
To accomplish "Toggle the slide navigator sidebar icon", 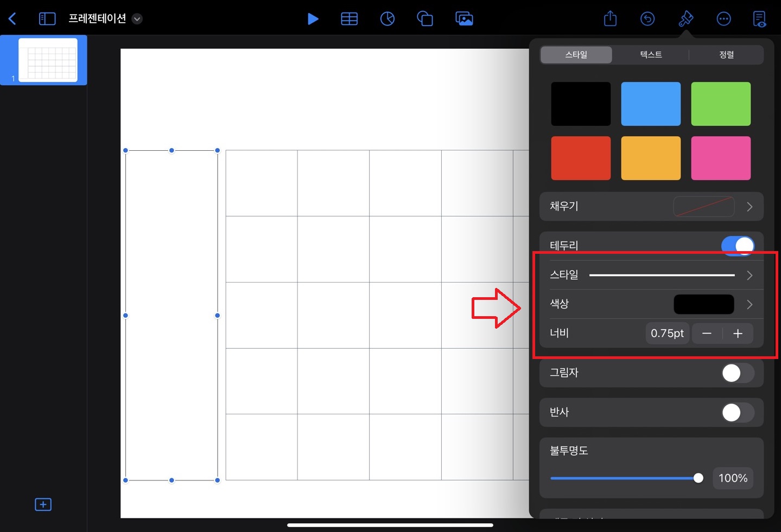I will (47, 19).
